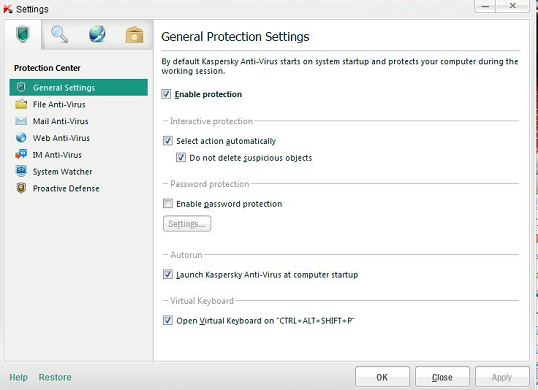Open the Advanced Settings box tab
This screenshot has width=538, height=390.
[134, 34]
